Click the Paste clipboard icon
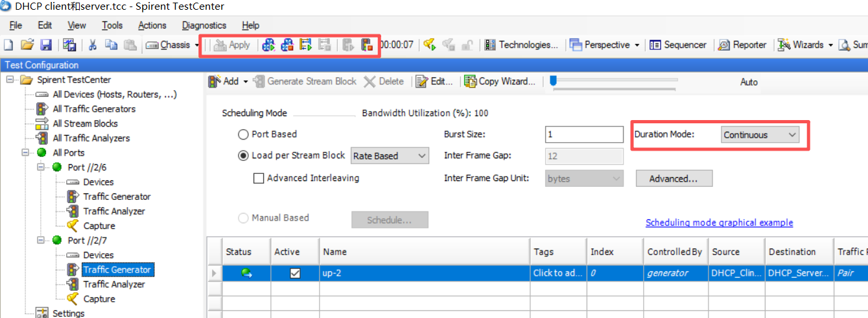Screen dimensions: 868x318 click(130, 45)
